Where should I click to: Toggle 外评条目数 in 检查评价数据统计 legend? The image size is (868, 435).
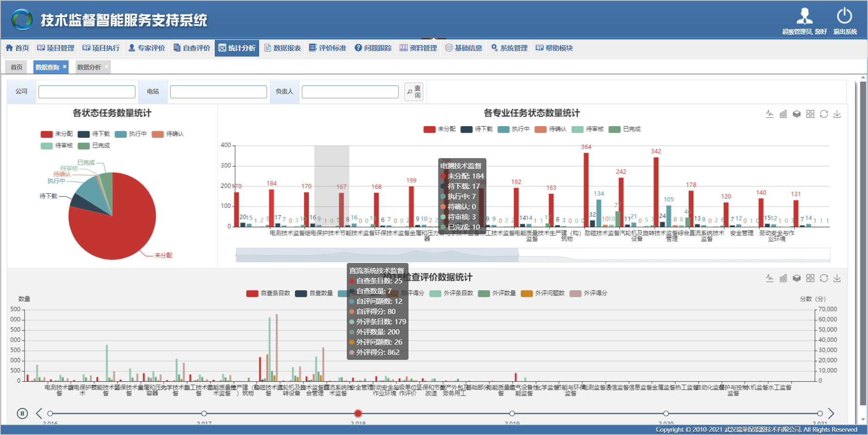click(x=451, y=293)
